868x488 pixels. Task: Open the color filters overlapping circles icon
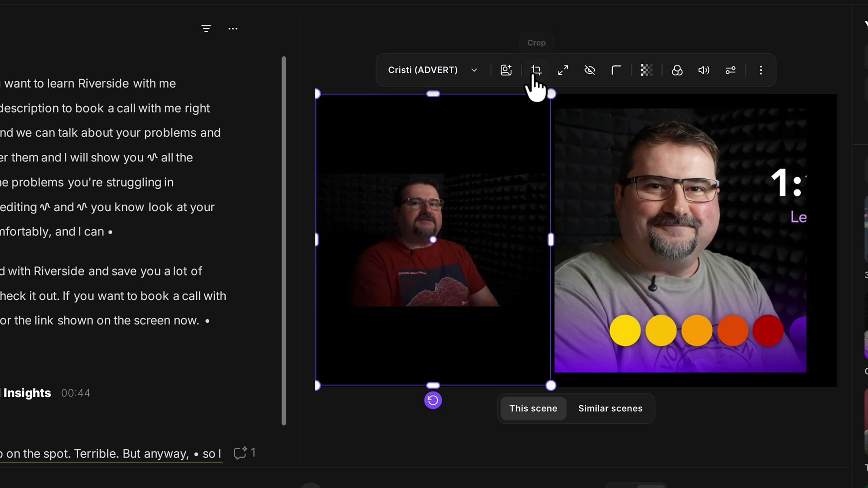point(677,70)
